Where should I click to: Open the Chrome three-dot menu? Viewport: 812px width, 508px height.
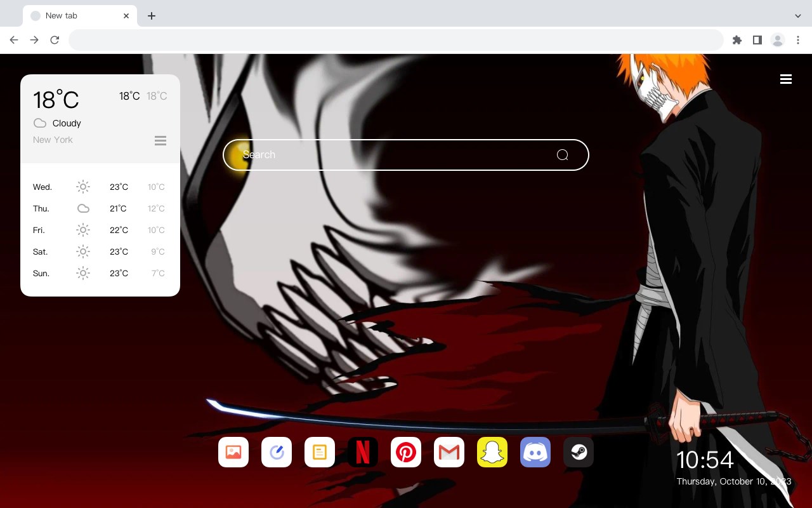click(798, 40)
